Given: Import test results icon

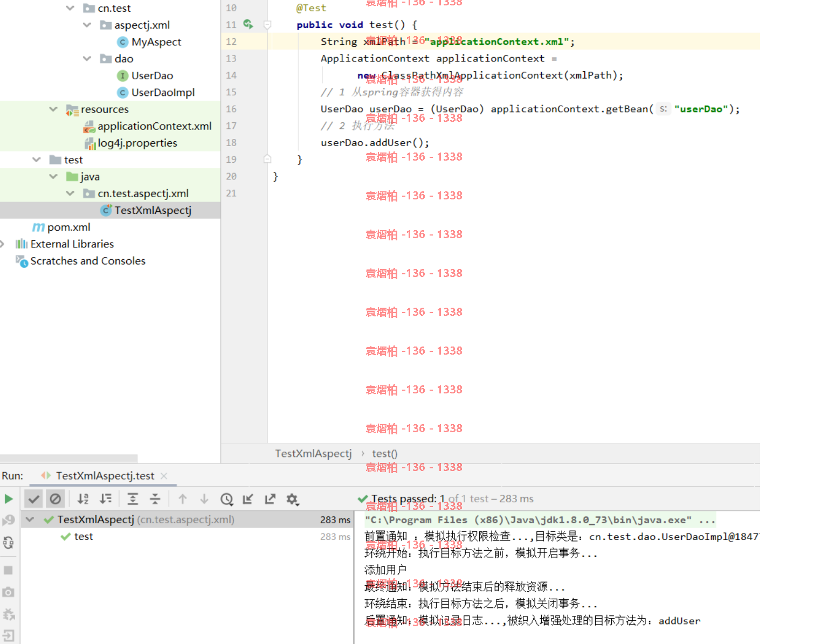Looking at the screenshot, I should (248, 499).
